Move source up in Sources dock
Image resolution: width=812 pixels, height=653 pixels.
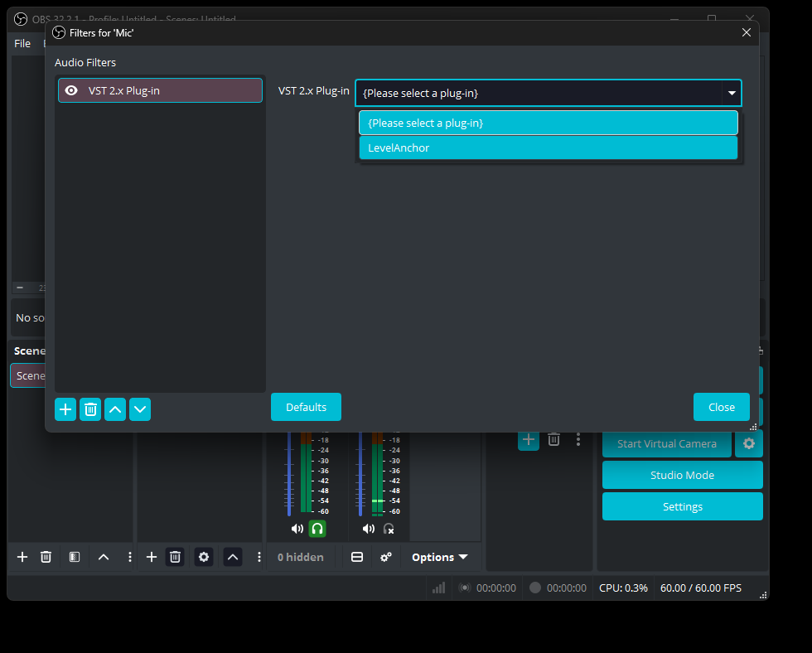click(233, 557)
